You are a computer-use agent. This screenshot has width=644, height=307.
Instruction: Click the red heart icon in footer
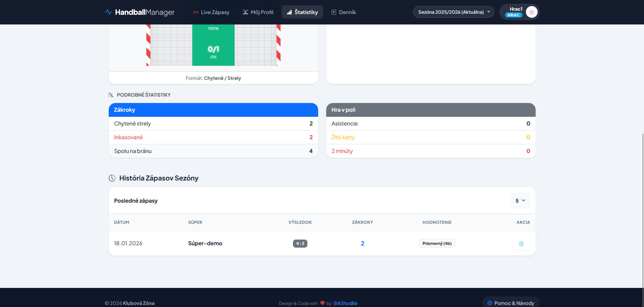point(323,303)
